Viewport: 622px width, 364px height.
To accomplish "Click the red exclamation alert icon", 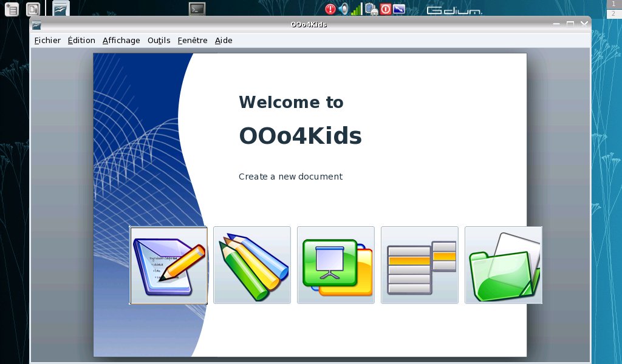I will tap(330, 9).
